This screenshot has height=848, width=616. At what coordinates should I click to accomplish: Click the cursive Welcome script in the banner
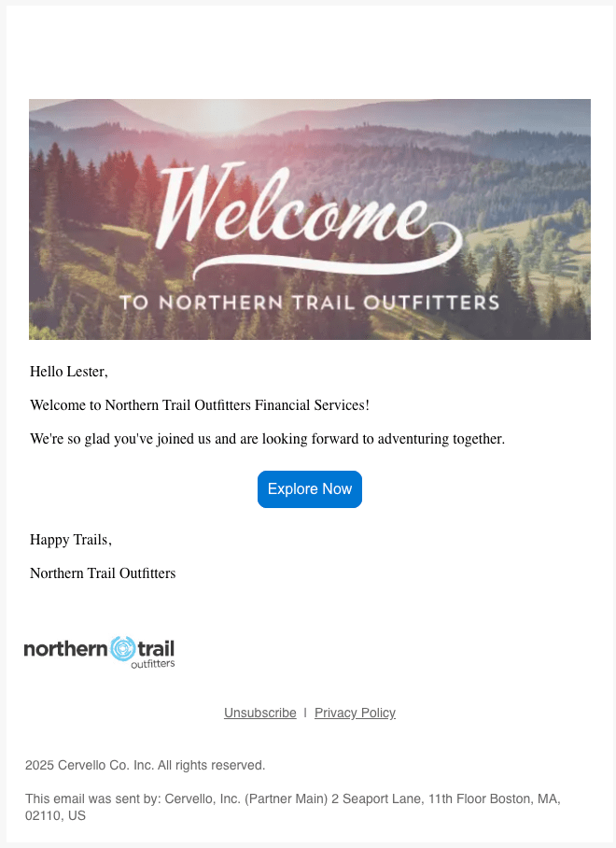pos(309,218)
